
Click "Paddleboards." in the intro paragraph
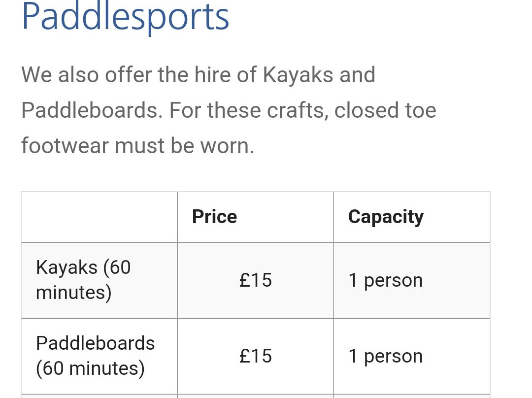[x=92, y=110]
